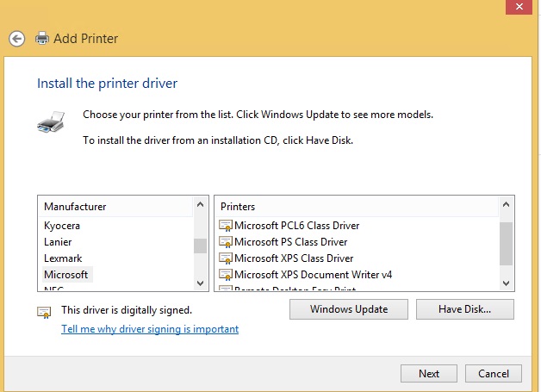Click the printer illustration icon beside instructions
Image resolution: width=541 pixels, height=392 pixels.
point(51,121)
